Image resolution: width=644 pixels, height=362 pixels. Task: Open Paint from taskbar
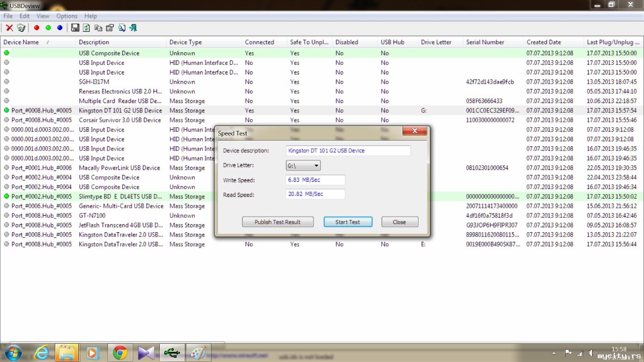click(199, 352)
